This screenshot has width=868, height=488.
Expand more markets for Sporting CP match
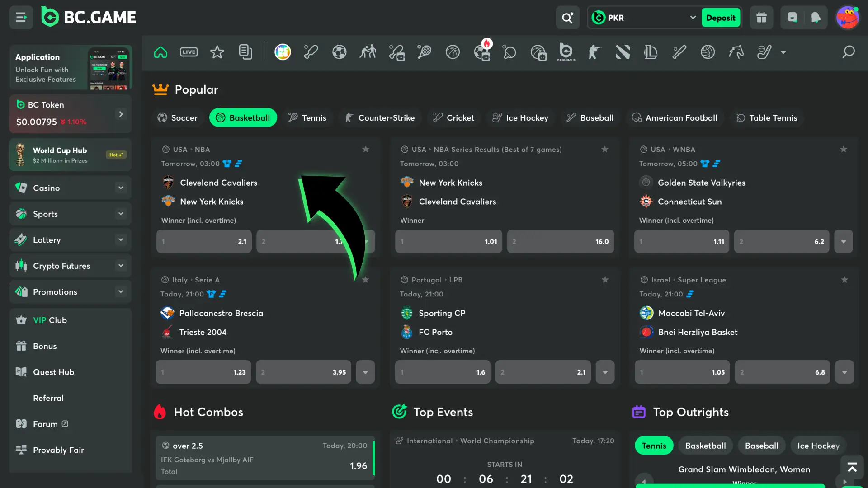[x=605, y=372]
